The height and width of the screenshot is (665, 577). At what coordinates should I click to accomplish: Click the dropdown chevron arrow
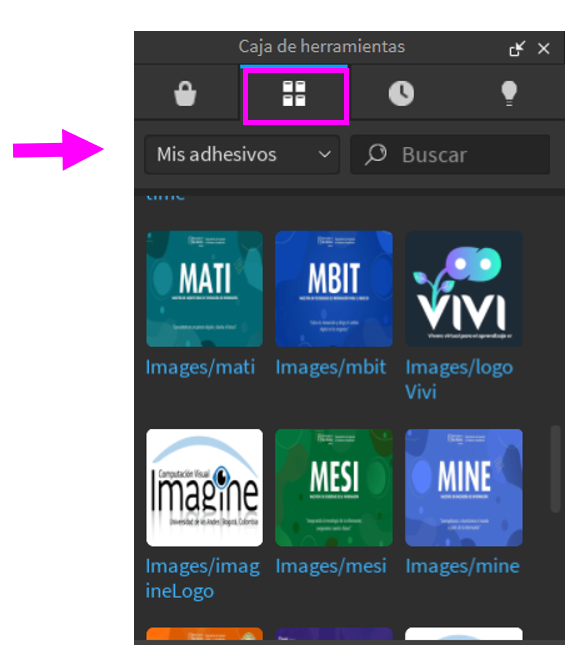pyautogui.click(x=324, y=154)
